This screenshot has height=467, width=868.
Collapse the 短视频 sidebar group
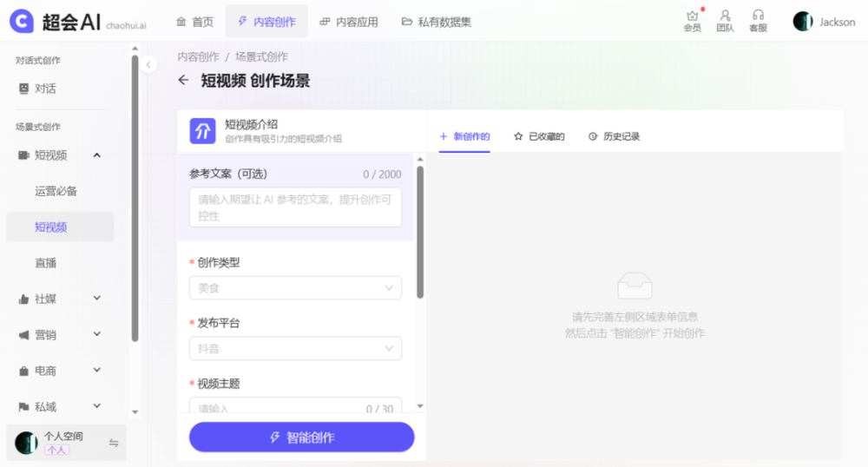[x=97, y=155]
